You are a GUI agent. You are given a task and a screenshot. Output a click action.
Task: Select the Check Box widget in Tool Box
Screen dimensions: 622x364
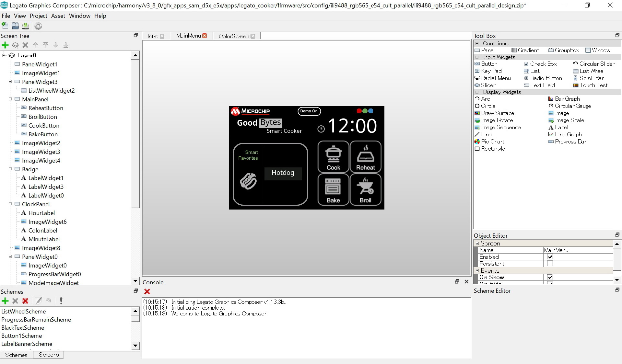(540, 64)
